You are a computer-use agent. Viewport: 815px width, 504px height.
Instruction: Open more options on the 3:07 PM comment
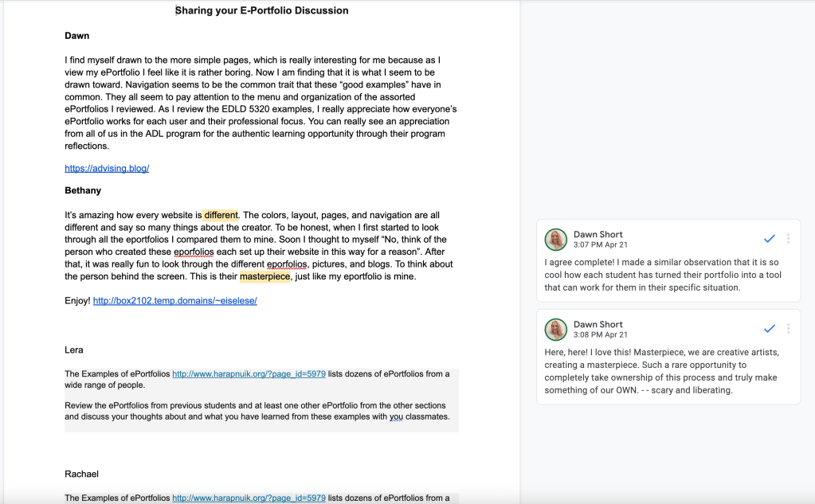pos(788,239)
